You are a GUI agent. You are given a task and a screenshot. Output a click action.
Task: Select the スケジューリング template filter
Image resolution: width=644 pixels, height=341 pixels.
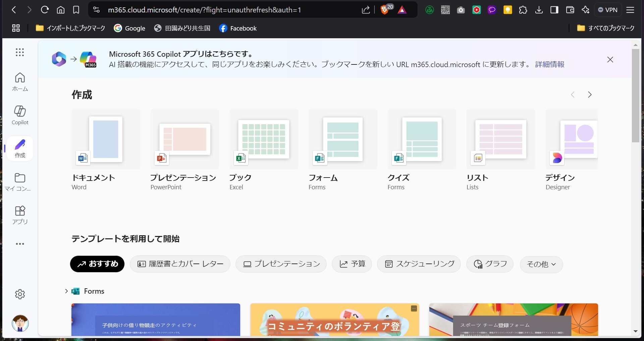419,264
